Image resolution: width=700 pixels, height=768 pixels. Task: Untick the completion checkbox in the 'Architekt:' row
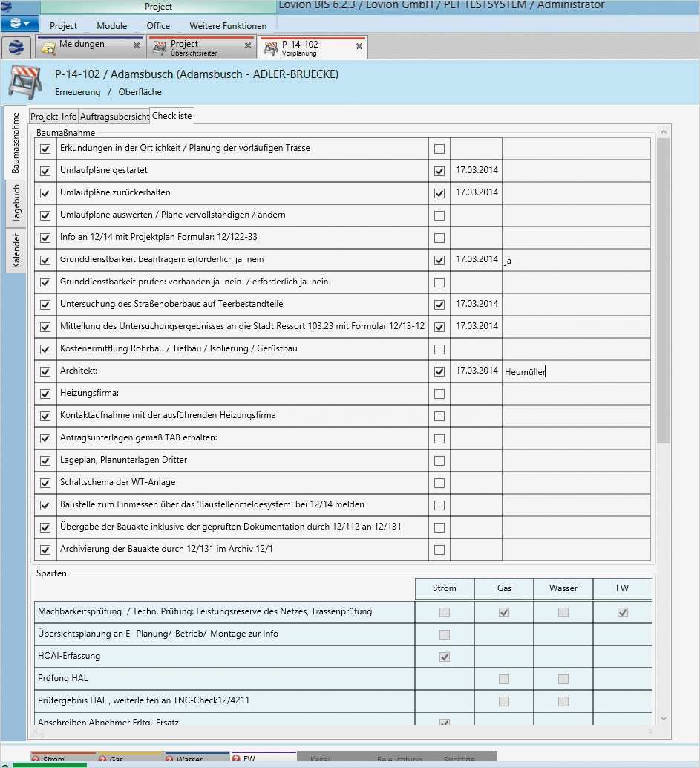[x=439, y=371]
